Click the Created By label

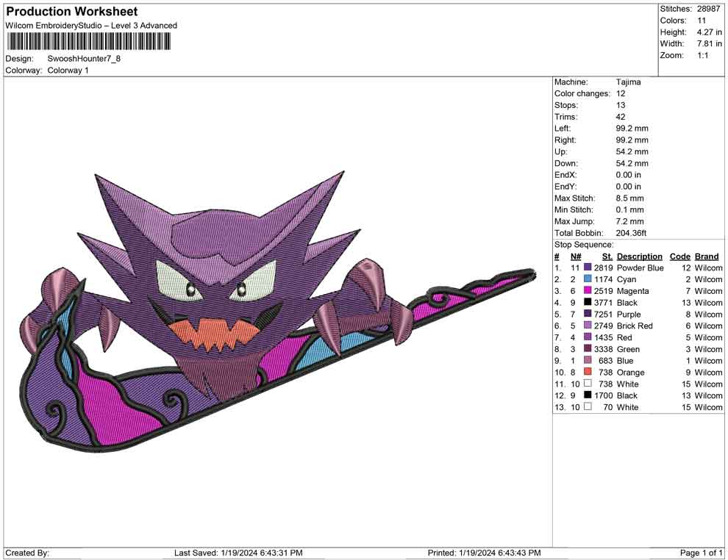pos(27,553)
